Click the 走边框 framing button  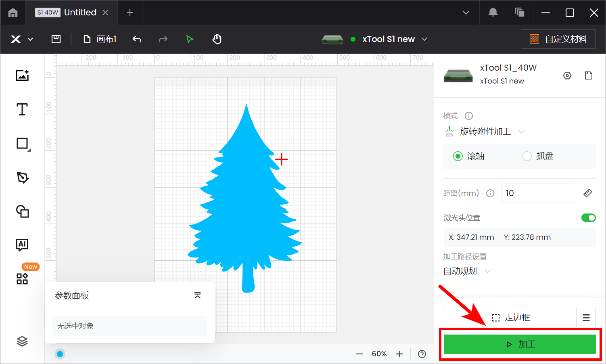pos(510,318)
